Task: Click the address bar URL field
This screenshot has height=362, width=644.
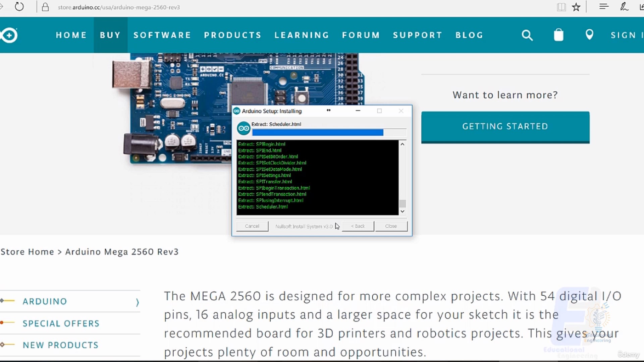Action: pyautogui.click(x=119, y=7)
